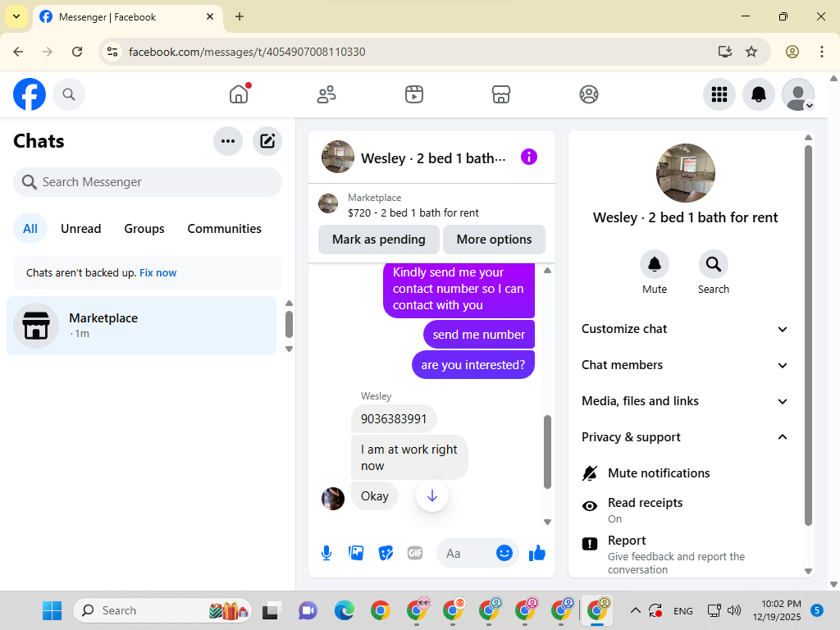Click the "Okay" message bubble

(374, 496)
